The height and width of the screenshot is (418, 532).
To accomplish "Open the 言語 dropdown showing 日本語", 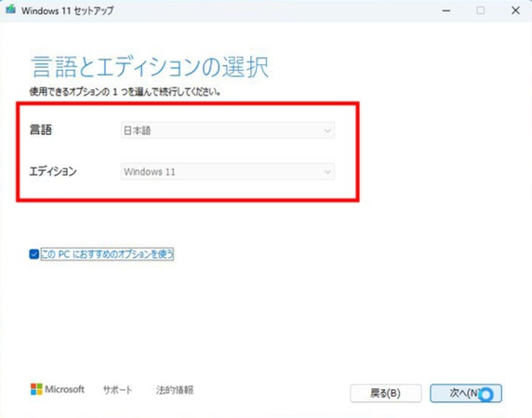I will click(x=228, y=130).
